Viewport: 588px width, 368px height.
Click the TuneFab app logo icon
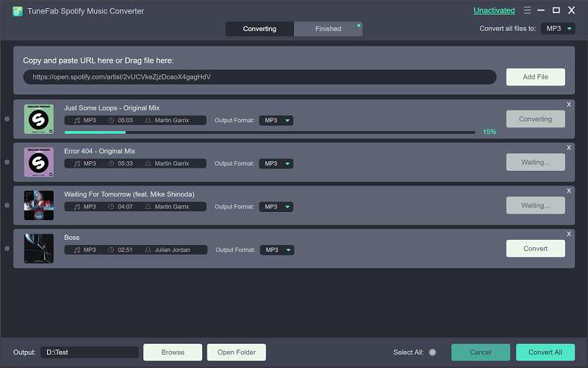[x=18, y=11]
